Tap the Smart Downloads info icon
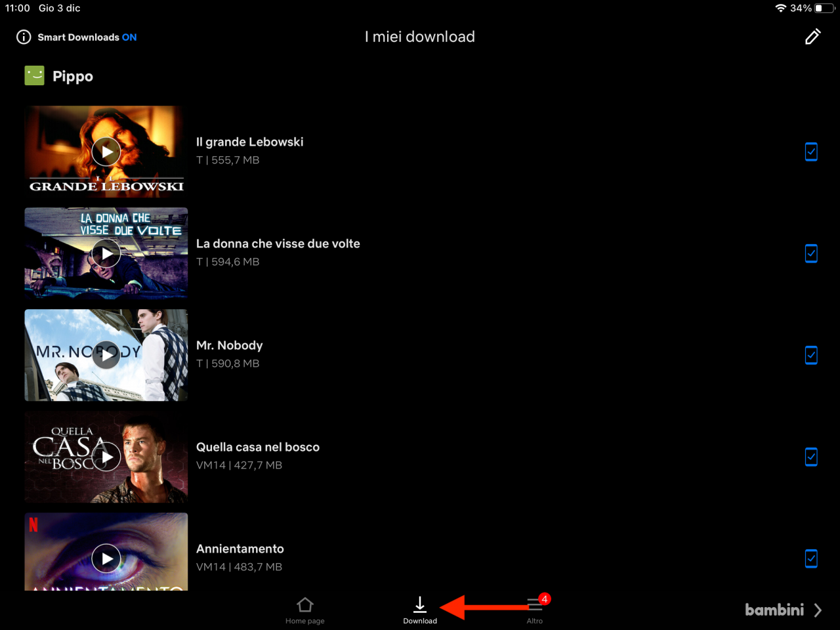 (x=24, y=37)
